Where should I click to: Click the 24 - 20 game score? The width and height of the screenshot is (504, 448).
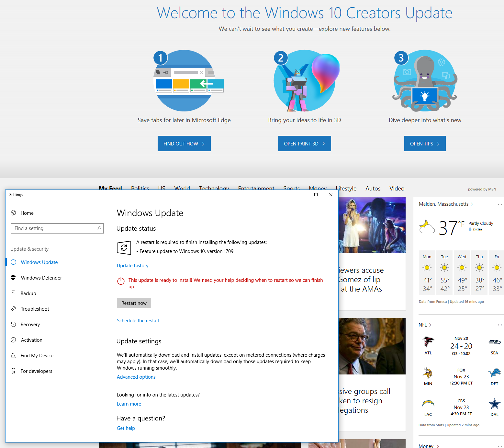click(x=461, y=346)
